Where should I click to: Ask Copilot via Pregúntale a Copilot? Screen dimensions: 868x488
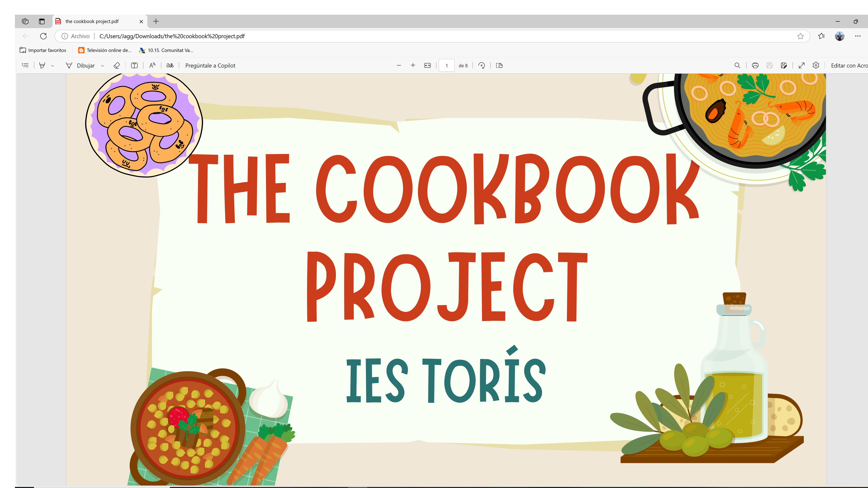click(x=210, y=65)
